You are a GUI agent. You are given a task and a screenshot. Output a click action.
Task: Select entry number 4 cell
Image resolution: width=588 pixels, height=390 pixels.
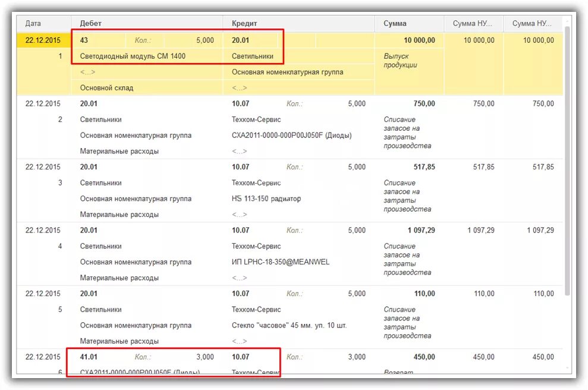[x=60, y=246]
